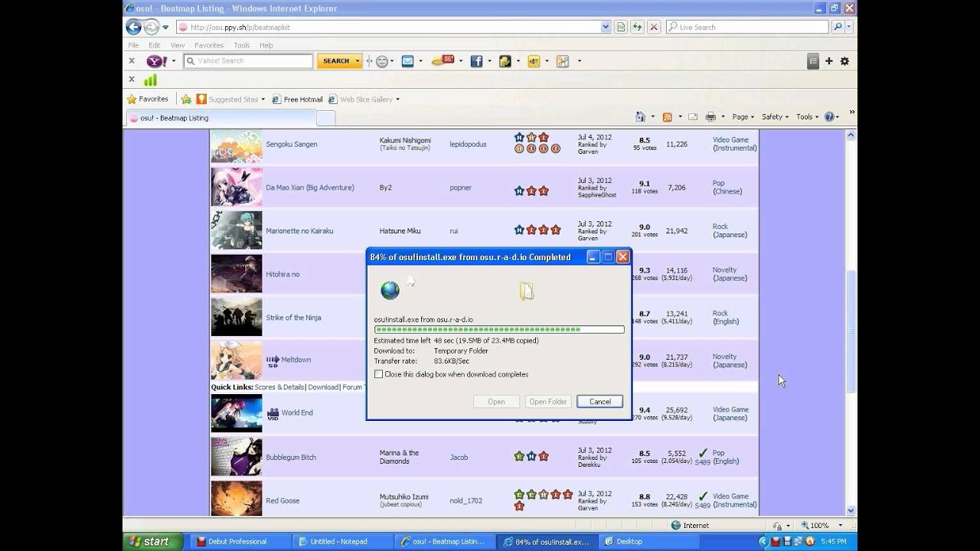Click the Windows start button
Image resolution: width=980 pixels, height=551 pixels.
[152, 541]
